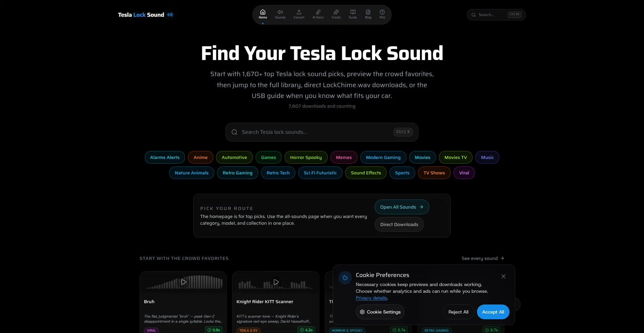644x333 pixels.
Task: Click the cookie icon in preferences dialog
Action: click(345, 278)
